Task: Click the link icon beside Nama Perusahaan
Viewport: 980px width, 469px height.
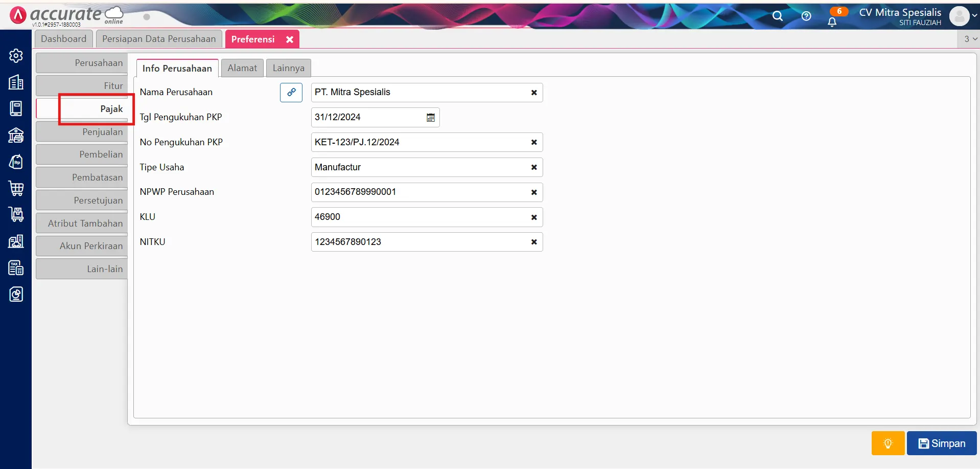Action: pyautogui.click(x=291, y=93)
